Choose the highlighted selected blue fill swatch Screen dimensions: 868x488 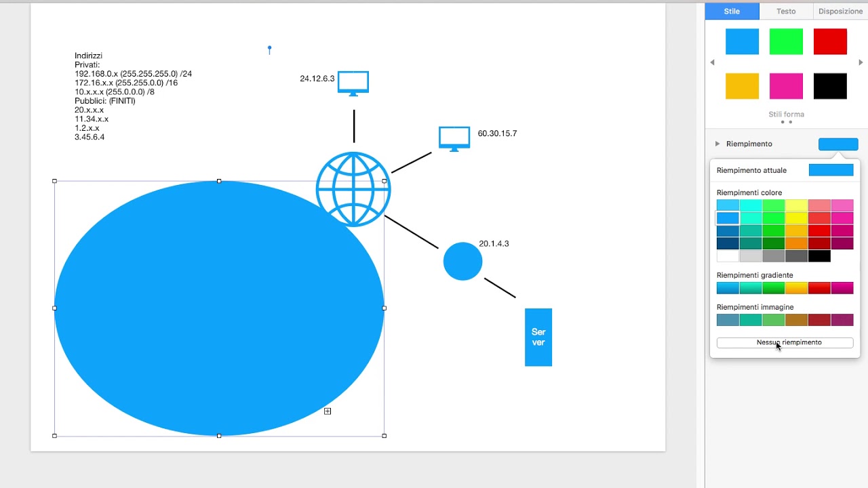728,218
